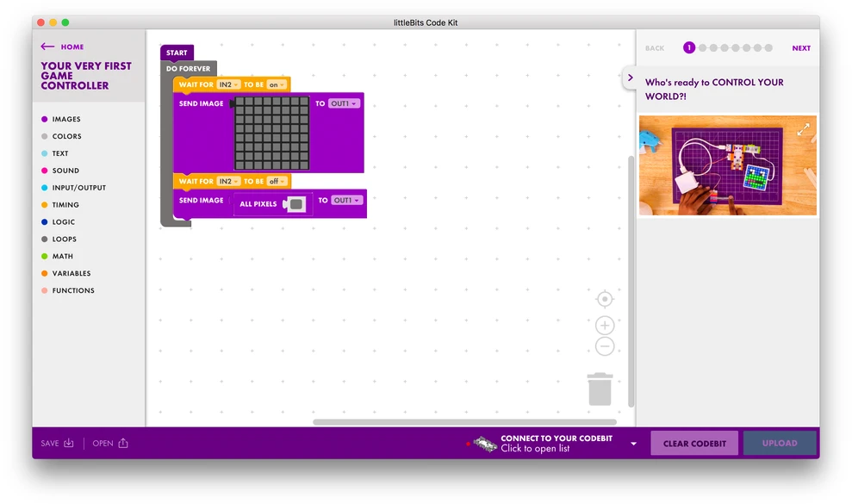Click the SAVE download icon

pos(69,443)
